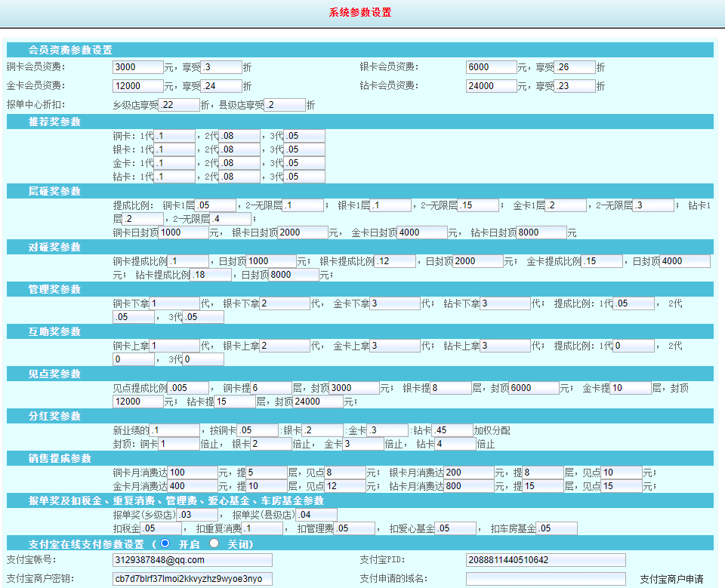Select the 扣管理费 rate field

pyautogui.click(x=355, y=528)
